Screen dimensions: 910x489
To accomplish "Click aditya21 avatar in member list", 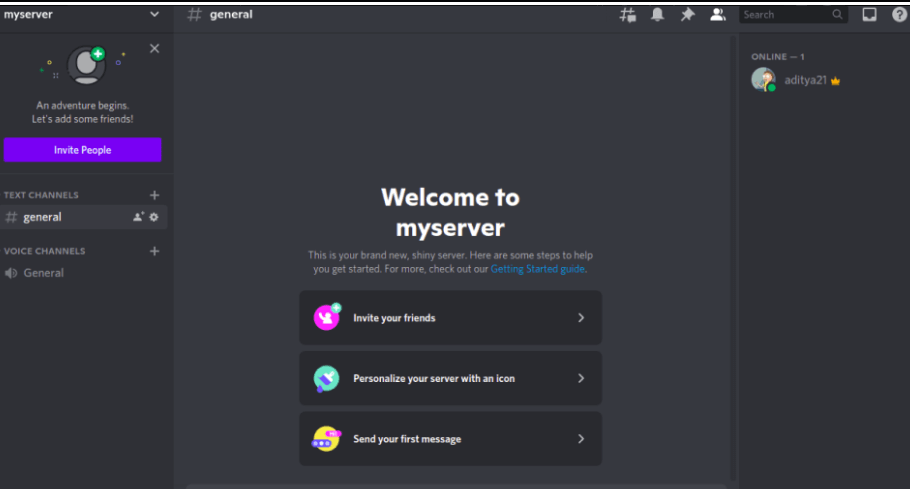I will [x=763, y=80].
